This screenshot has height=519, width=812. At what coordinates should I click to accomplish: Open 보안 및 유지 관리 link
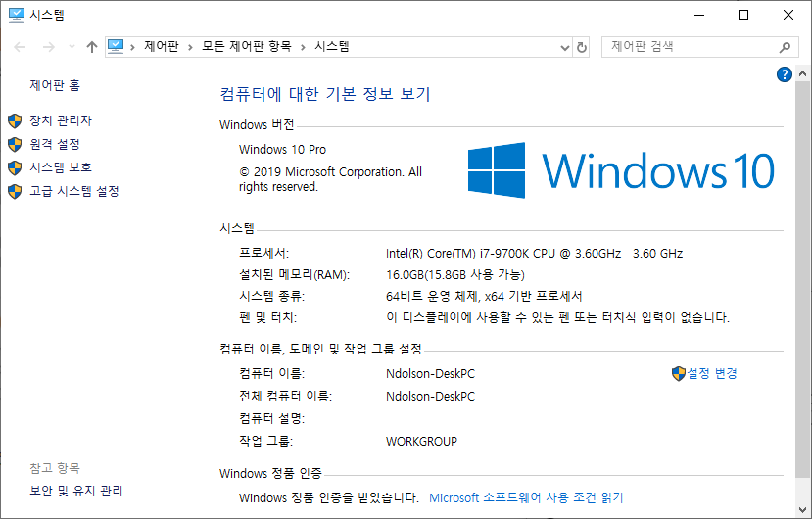pos(76,491)
